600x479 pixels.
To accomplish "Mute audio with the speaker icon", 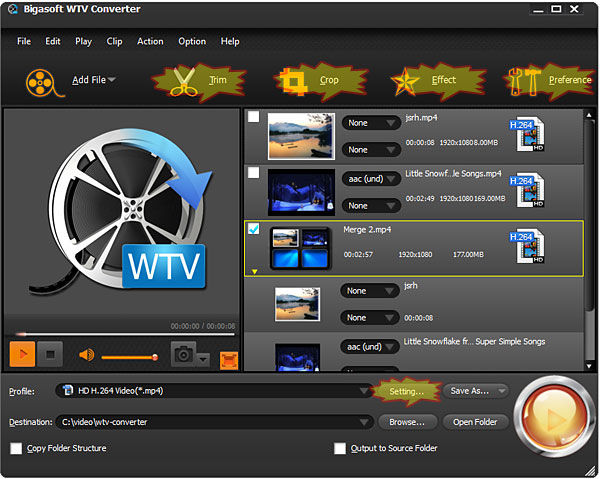I will [x=86, y=355].
